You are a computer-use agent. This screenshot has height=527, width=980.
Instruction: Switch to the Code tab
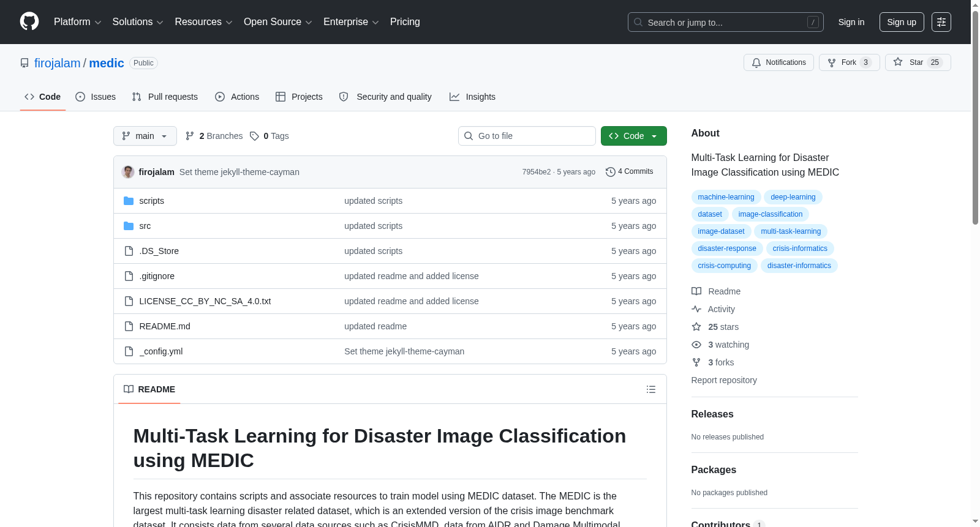point(43,97)
